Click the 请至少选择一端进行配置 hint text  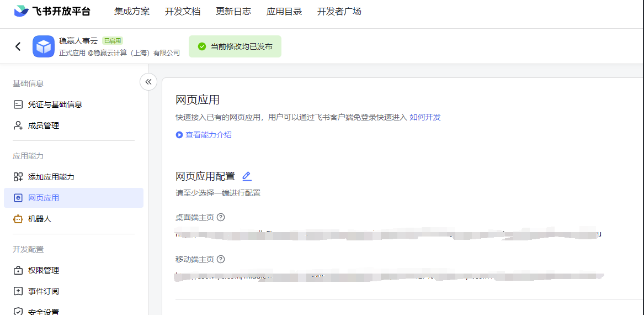[x=218, y=193]
